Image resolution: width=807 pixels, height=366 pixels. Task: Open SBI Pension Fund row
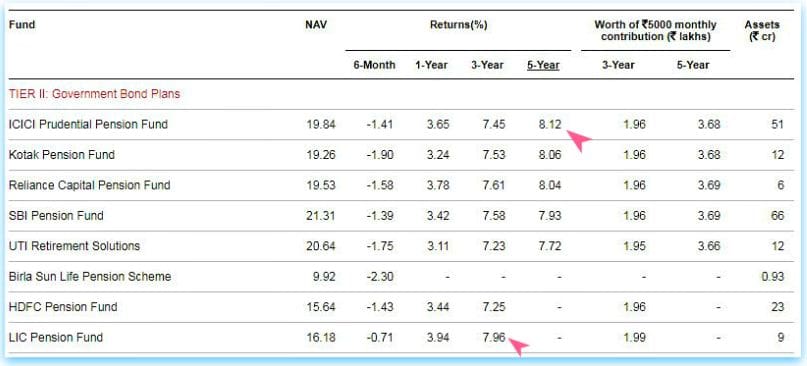(401, 216)
